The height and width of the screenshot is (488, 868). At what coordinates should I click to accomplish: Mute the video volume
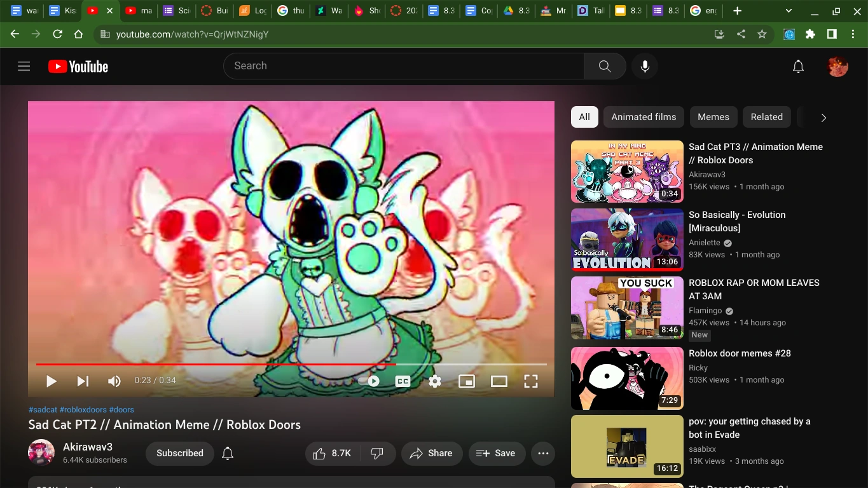coord(114,381)
